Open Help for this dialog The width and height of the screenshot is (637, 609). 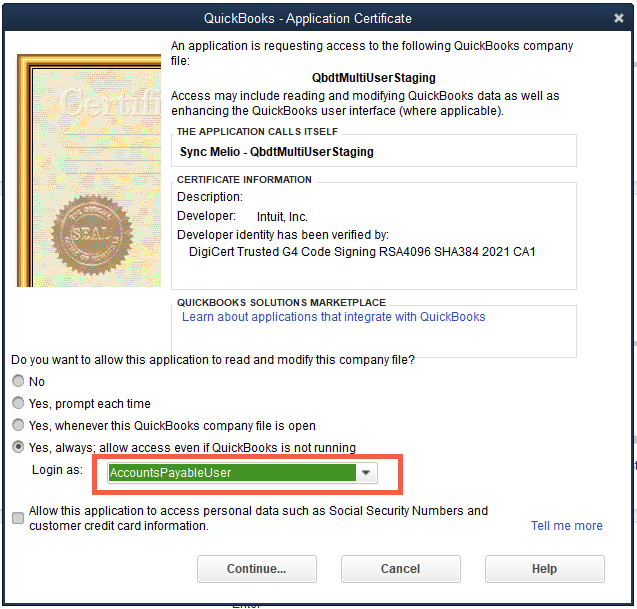[x=544, y=569]
